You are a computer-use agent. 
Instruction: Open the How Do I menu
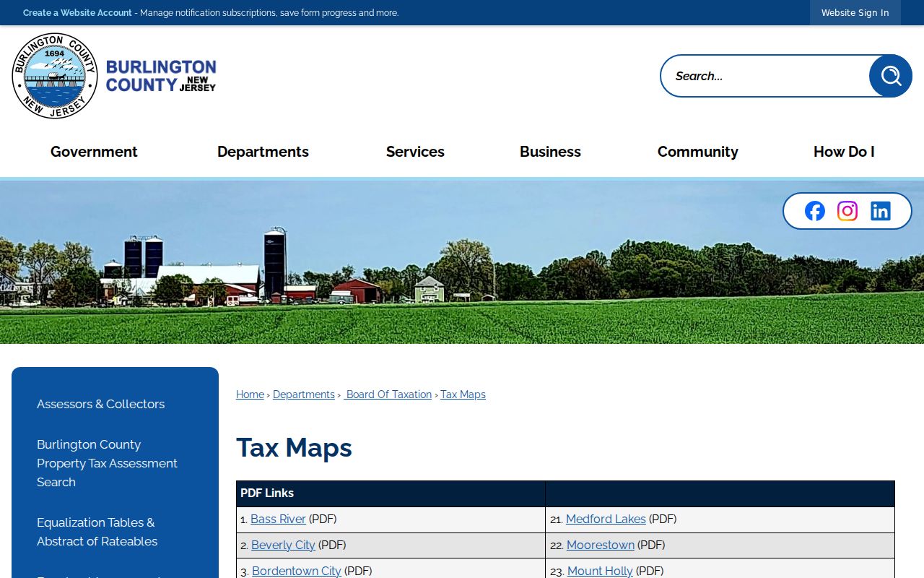(844, 152)
